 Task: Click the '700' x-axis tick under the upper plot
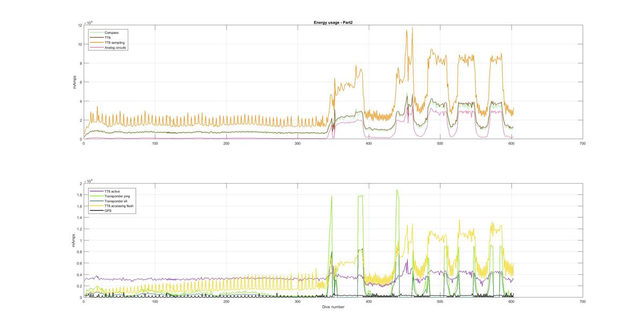point(582,143)
